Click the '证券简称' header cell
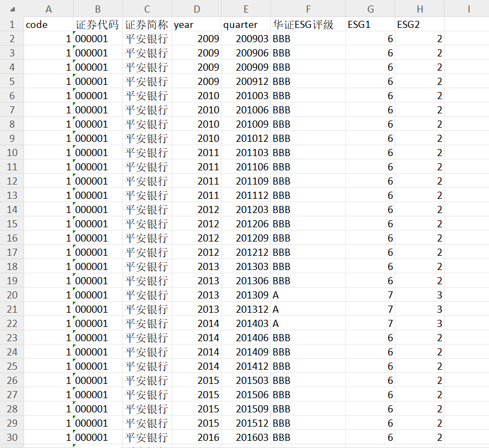The image size is (489, 448). click(147, 24)
